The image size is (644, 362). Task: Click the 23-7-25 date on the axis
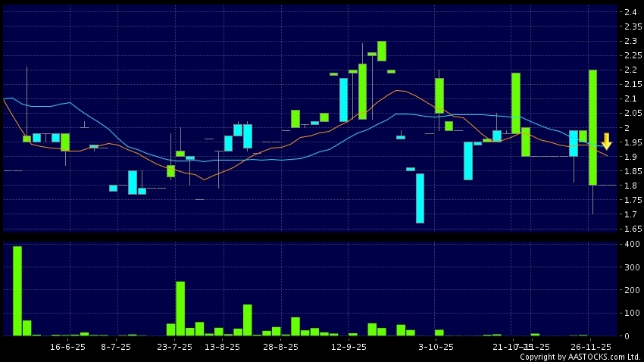pyautogui.click(x=174, y=346)
